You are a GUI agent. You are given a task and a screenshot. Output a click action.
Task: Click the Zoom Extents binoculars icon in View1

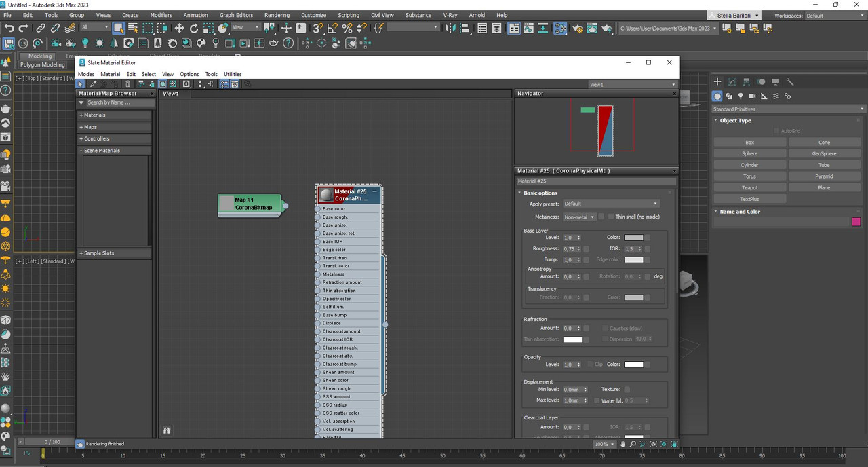[x=167, y=430]
